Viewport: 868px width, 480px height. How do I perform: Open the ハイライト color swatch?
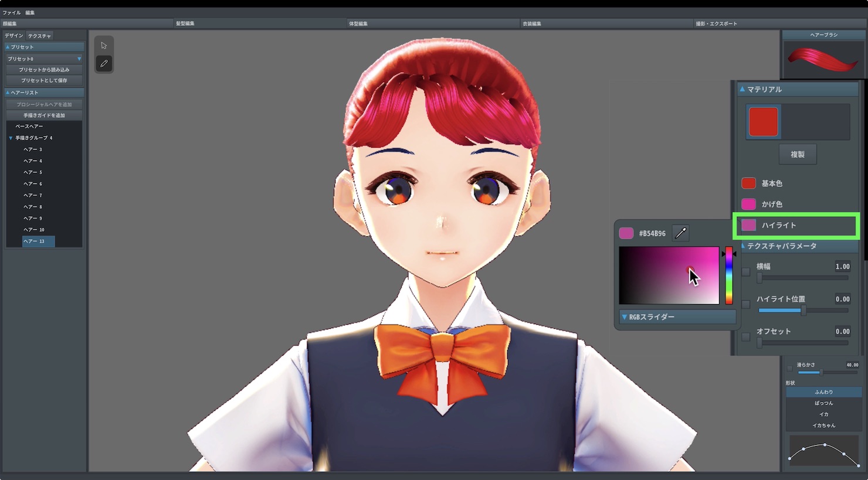(748, 225)
